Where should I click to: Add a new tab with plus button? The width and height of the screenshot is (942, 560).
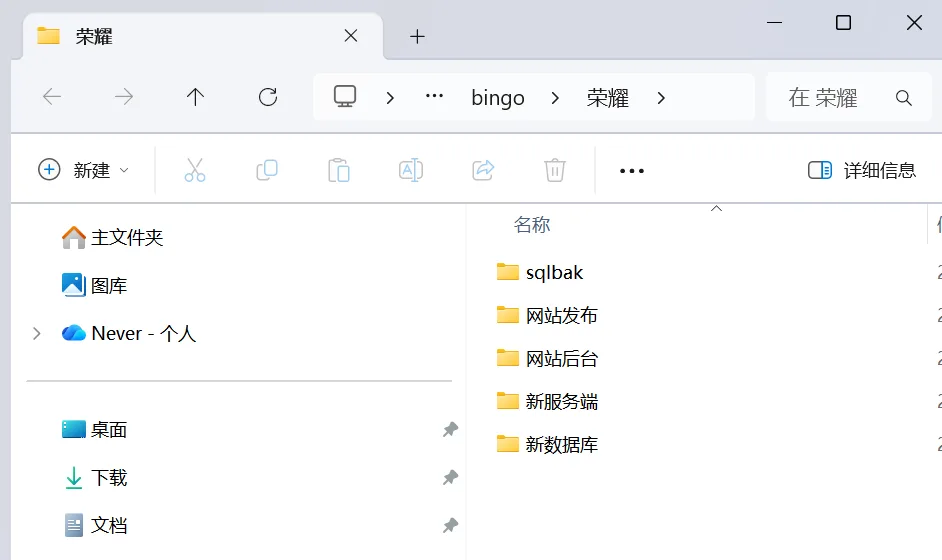click(417, 37)
